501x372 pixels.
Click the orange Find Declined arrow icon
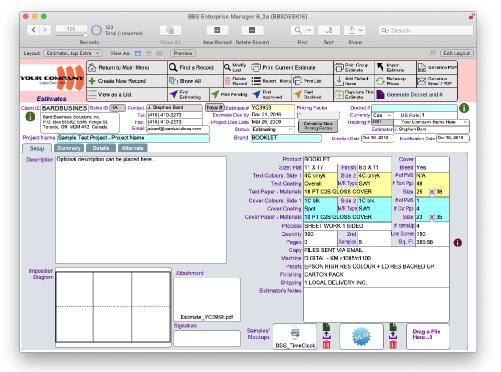[298, 94]
